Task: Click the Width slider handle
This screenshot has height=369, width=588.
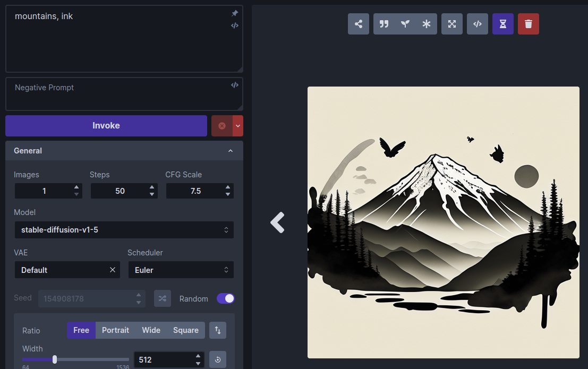Action: tap(55, 359)
